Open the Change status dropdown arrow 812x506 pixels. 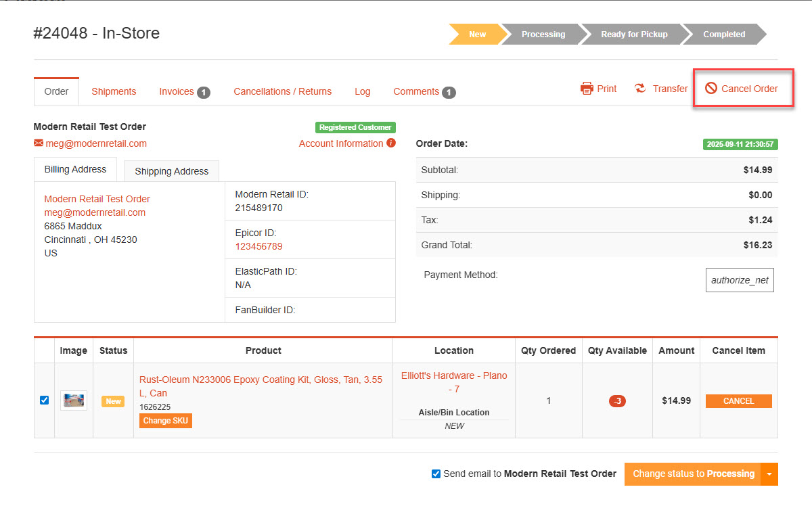coord(769,474)
